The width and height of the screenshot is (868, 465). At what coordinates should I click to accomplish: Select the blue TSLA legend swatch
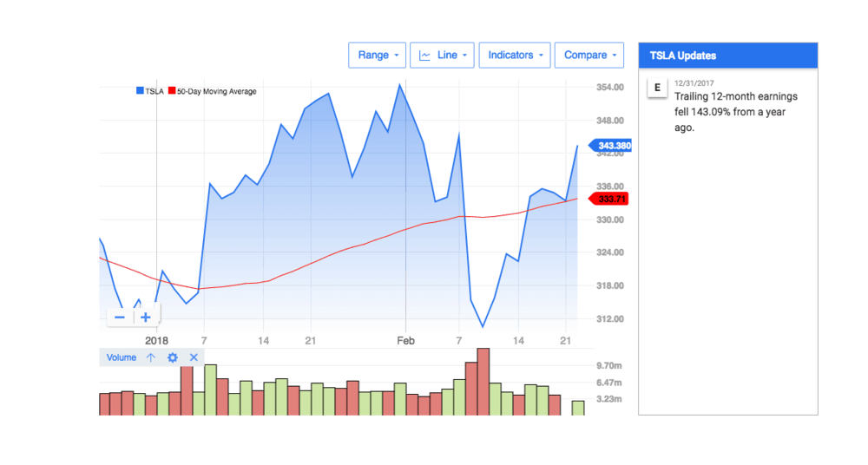point(140,91)
